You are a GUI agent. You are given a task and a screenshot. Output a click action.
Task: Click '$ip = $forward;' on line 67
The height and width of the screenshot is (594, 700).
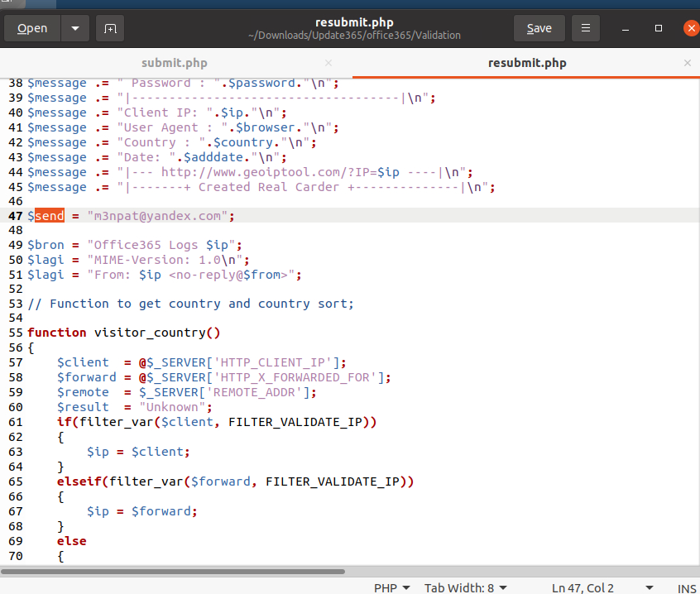pos(142,511)
